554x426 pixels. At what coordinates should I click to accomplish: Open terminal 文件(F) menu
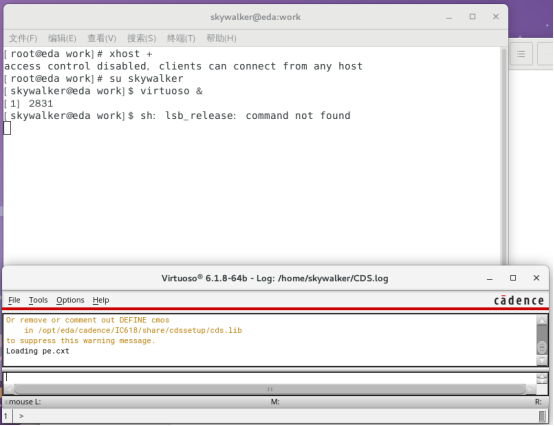click(23, 38)
